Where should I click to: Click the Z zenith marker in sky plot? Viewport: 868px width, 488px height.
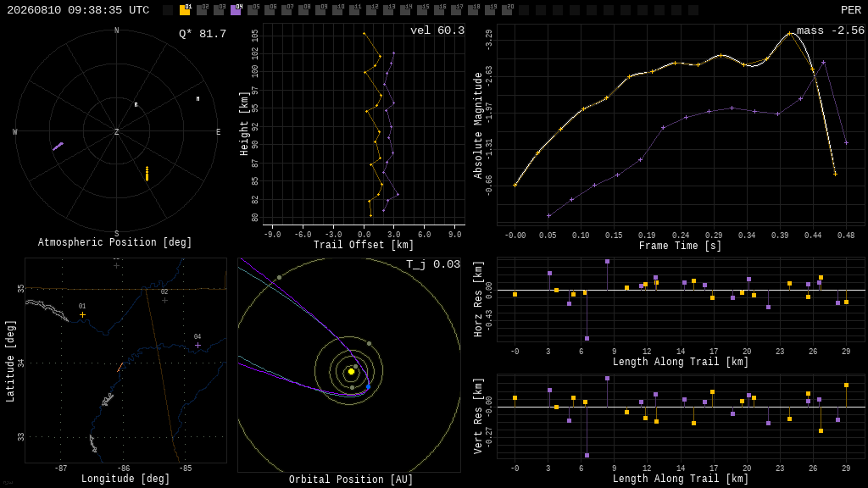pos(116,131)
